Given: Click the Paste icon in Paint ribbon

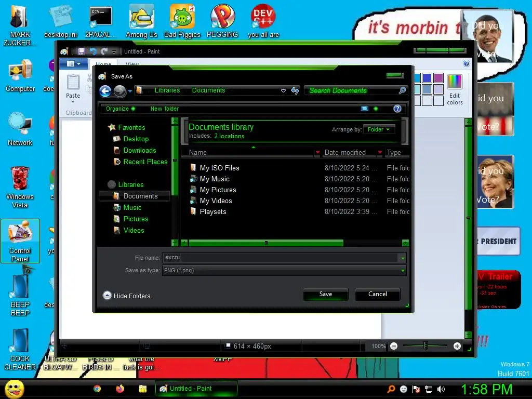Looking at the screenshot, I should tap(73, 83).
